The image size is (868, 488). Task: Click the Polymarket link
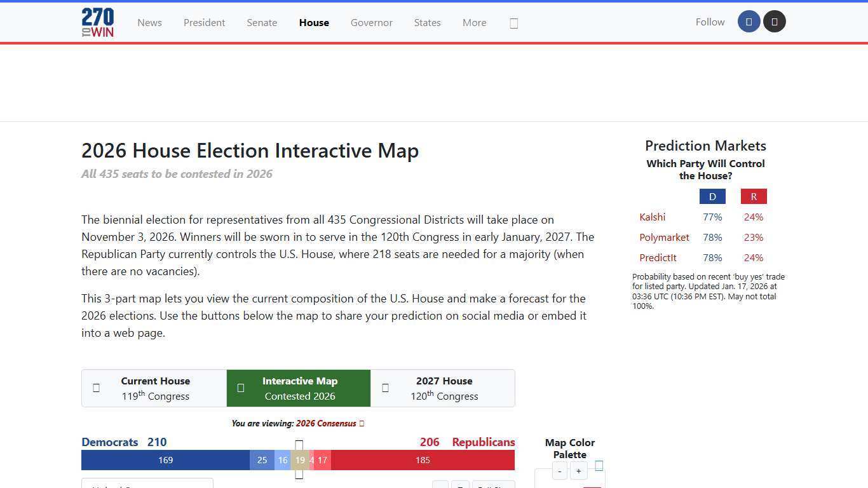664,237
